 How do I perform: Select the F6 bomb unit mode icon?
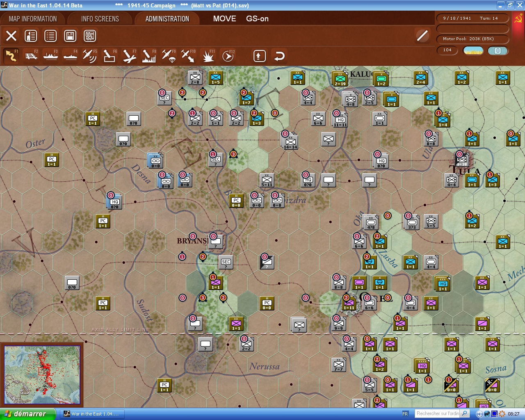[x=110, y=56]
